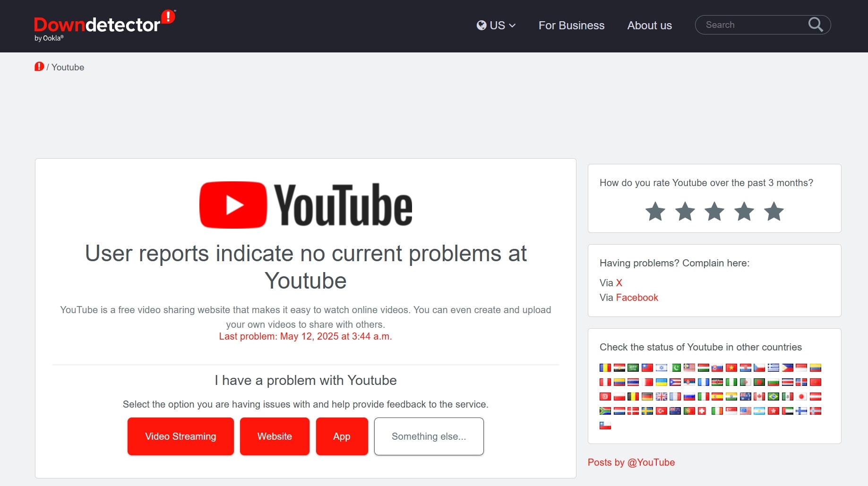Rate Youtube three stars

pos(714,211)
